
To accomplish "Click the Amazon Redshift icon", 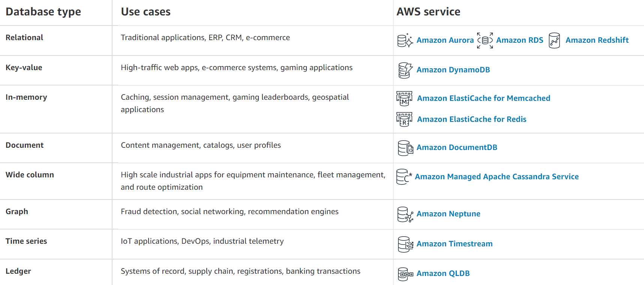I will [x=554, y=40].
